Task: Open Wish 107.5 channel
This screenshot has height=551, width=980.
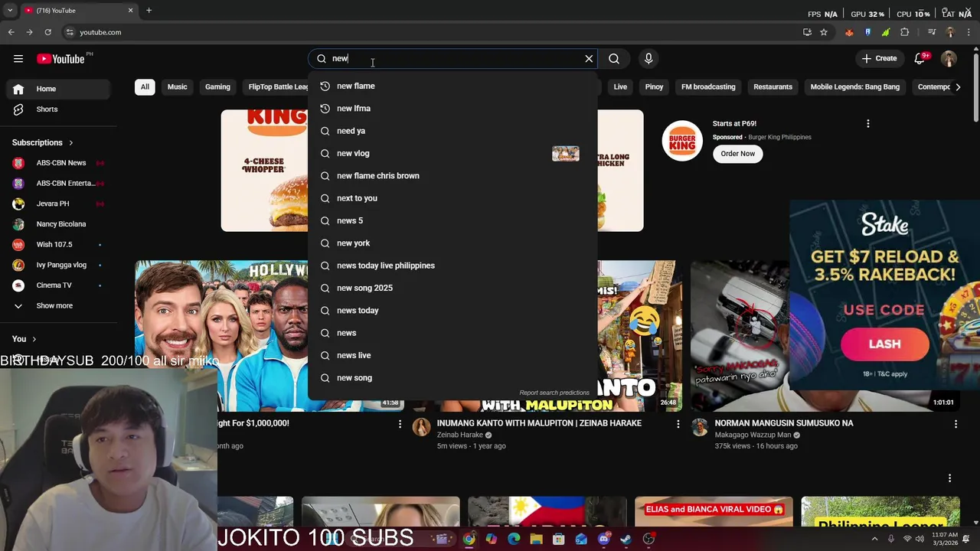Action: click(x=59, y=244)
